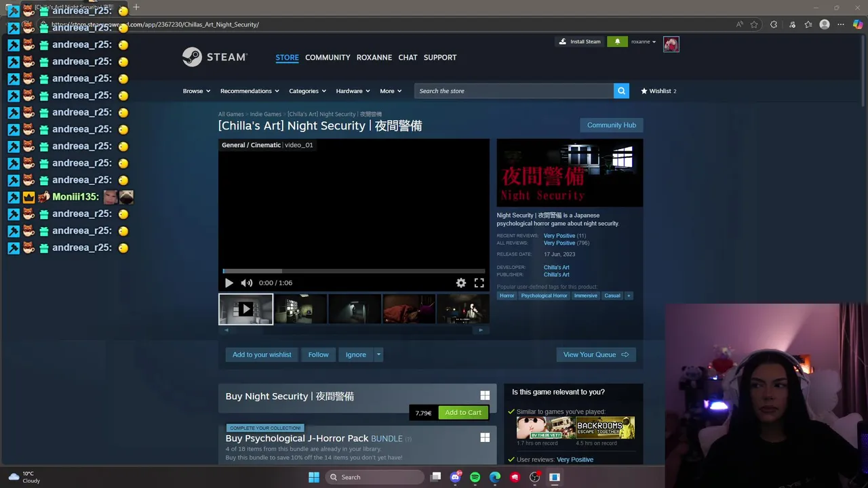Open the ROXANNE profile menu
868x488 pixels.
(x=374, y=58)
